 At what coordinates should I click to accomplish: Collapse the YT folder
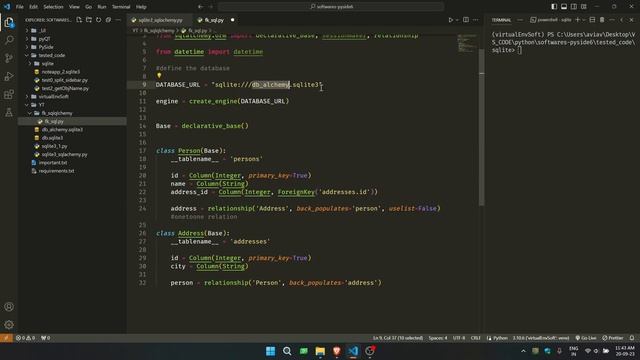pyautogui.click(x=41, y=105)
